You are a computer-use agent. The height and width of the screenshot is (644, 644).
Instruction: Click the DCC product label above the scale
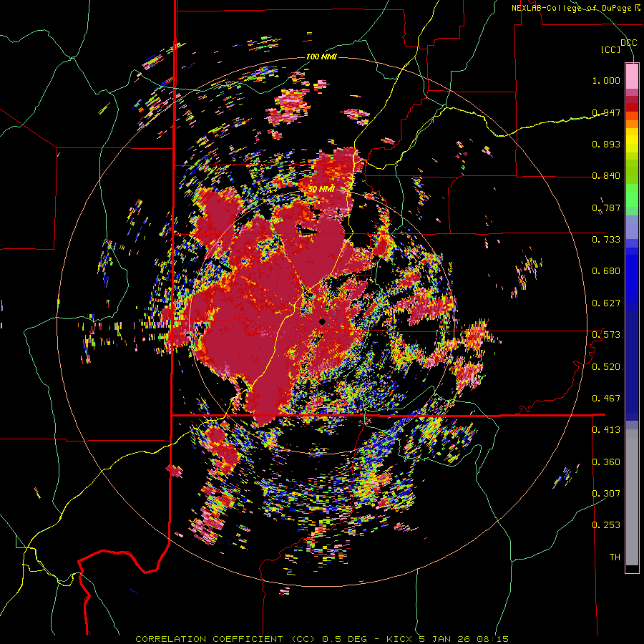[628, 43]
